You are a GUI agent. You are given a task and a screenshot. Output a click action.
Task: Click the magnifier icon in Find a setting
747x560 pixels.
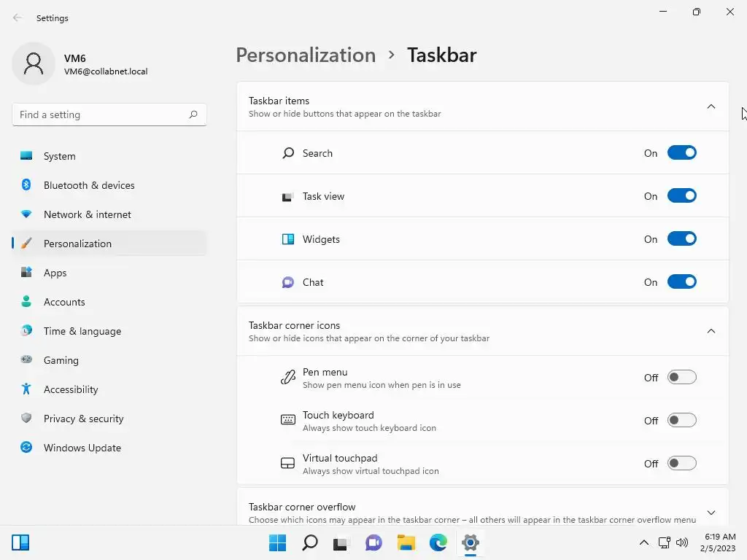pos(193,114)
